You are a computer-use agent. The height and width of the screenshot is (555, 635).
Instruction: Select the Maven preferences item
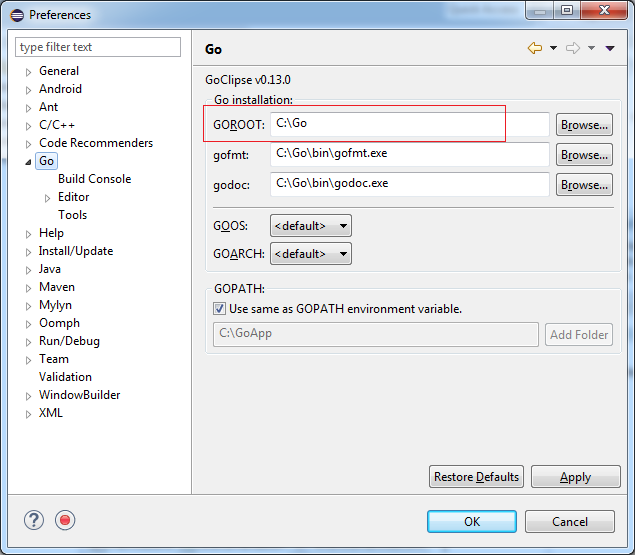pos(57,287)
